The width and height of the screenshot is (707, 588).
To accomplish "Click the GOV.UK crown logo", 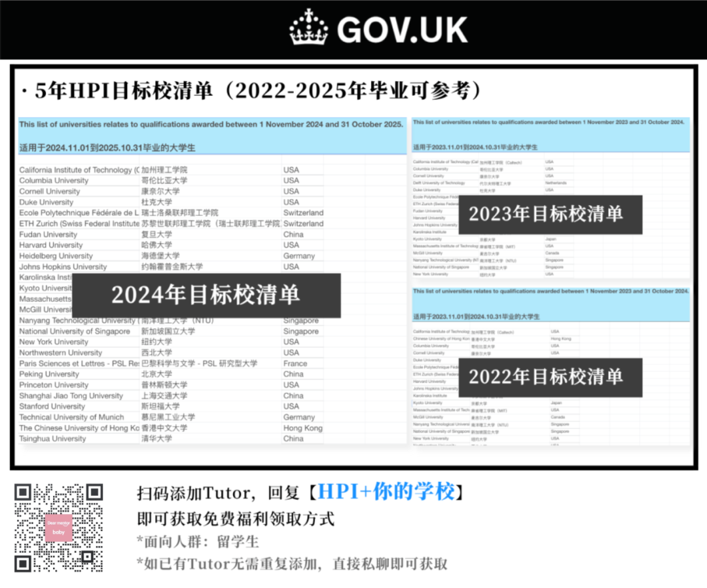I will 308,27.
